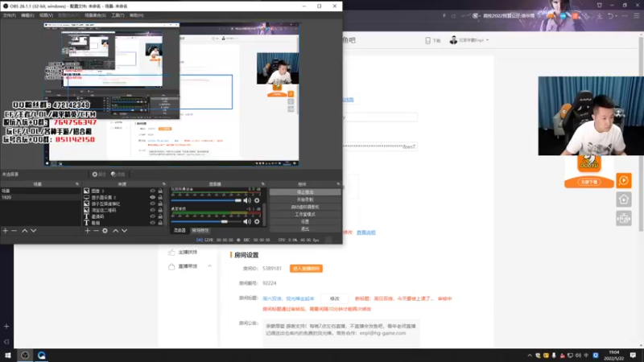Click the orange 进入直播间 button

click(x=306, y=269)
